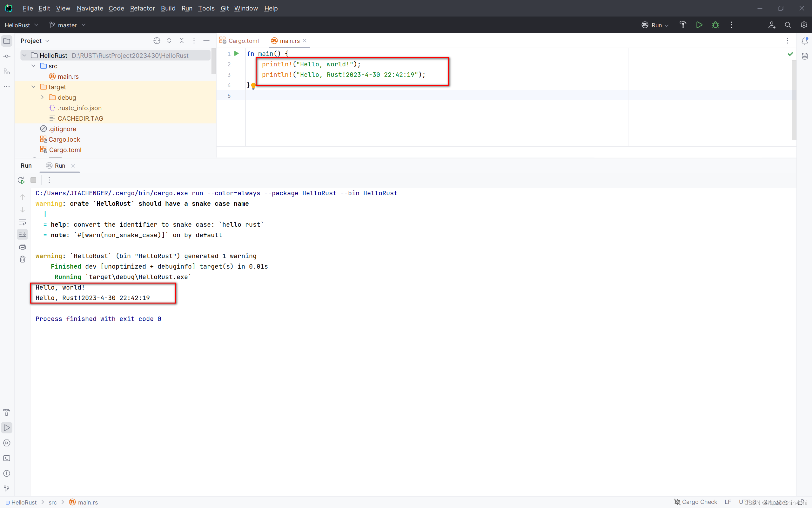This screenshot has width=812, height=508.
Task: Open IDE settings gear
Action: 804,25
